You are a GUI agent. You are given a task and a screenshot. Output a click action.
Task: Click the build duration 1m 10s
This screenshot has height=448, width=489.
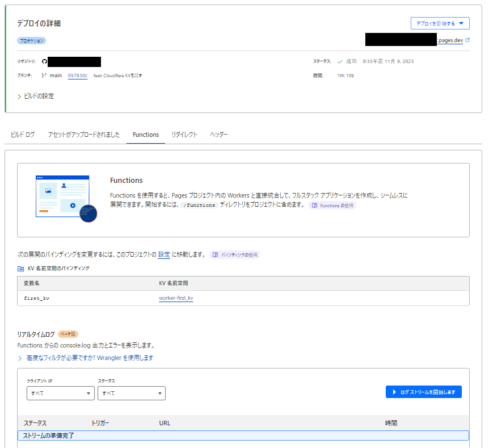point(345,76)
